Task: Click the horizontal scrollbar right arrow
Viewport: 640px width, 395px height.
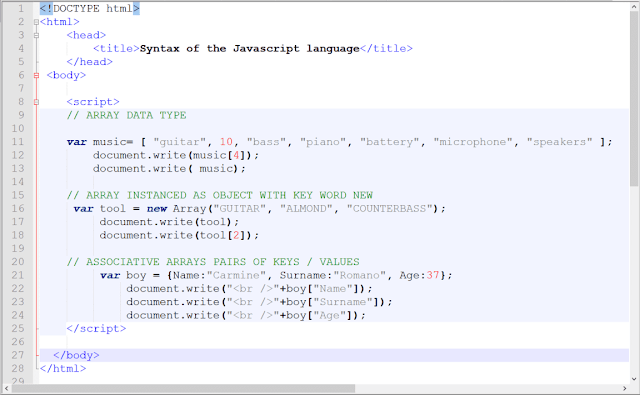Action: tap(624, 388)
